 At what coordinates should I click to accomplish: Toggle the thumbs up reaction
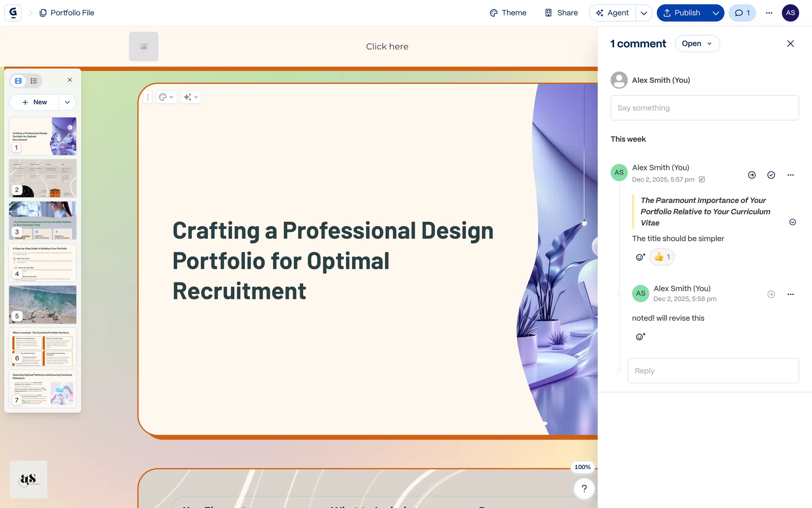[x=662, y=257]
